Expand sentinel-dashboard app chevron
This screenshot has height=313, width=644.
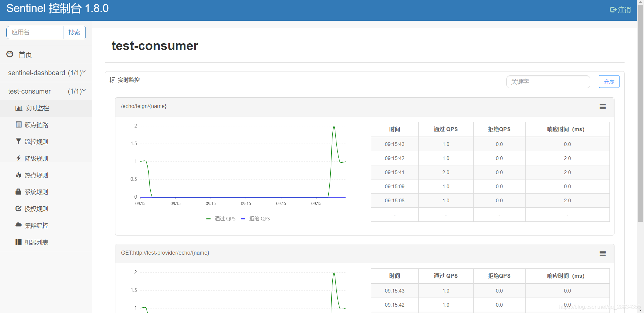[84, 72]
